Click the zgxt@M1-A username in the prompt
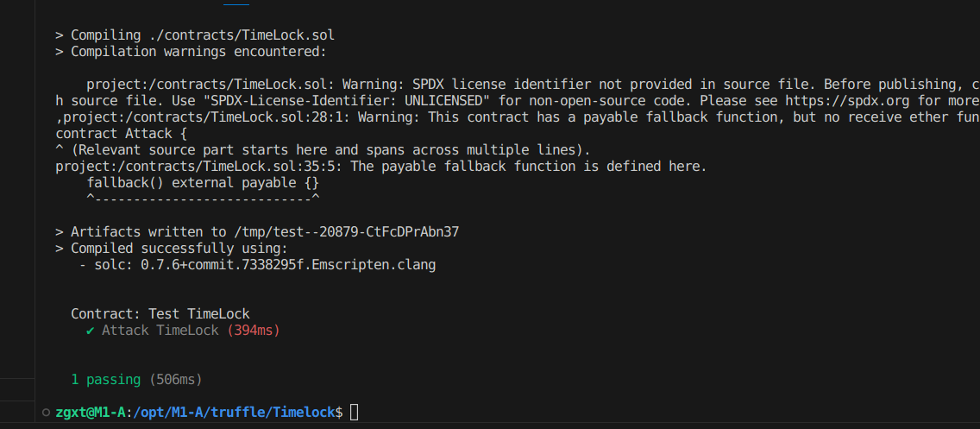980x429 pixels. click(x=90, y=412)
